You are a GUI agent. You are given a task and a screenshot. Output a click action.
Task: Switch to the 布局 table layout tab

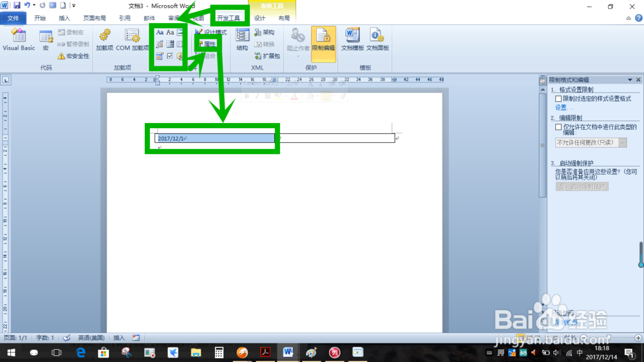(x=284, y=18)
